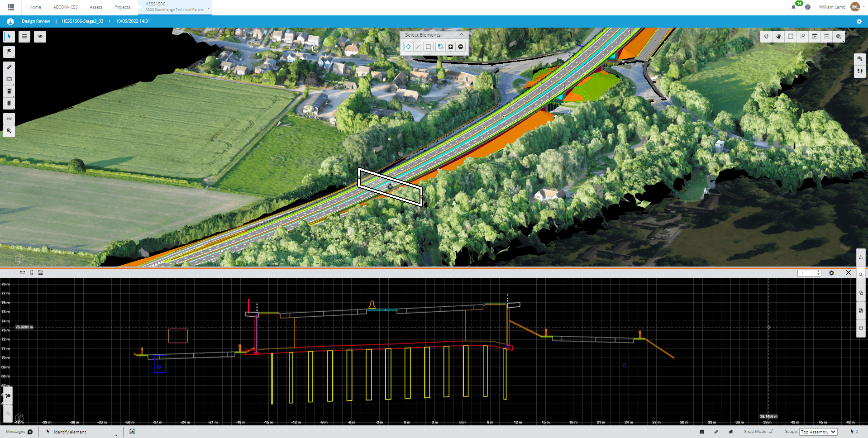Click the section number stepper field
This screenshot has height=438, width=868.
point(808,273)
